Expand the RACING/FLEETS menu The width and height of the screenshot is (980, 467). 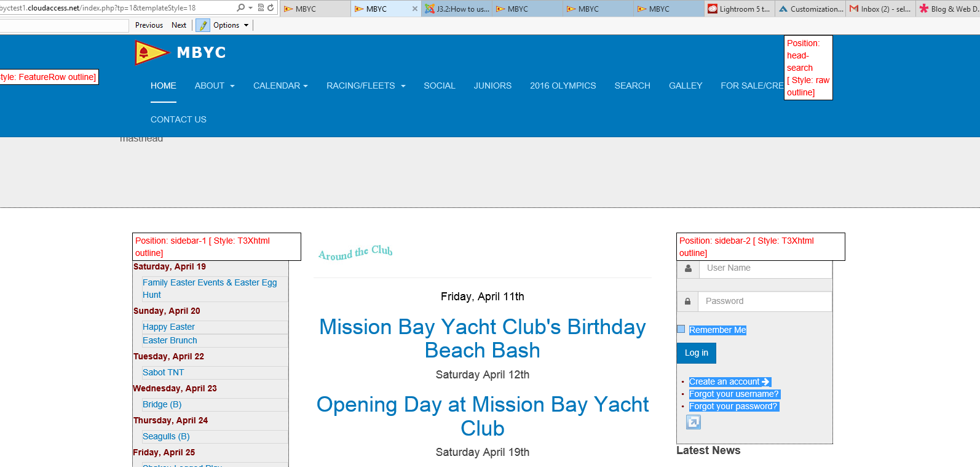click(x=366, y=86)
